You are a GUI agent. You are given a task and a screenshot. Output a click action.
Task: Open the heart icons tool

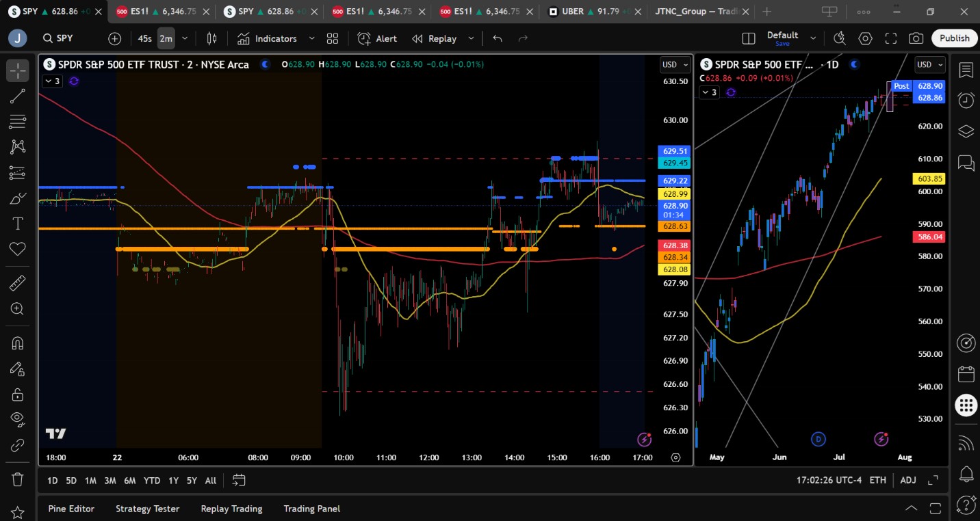point(18,249)
